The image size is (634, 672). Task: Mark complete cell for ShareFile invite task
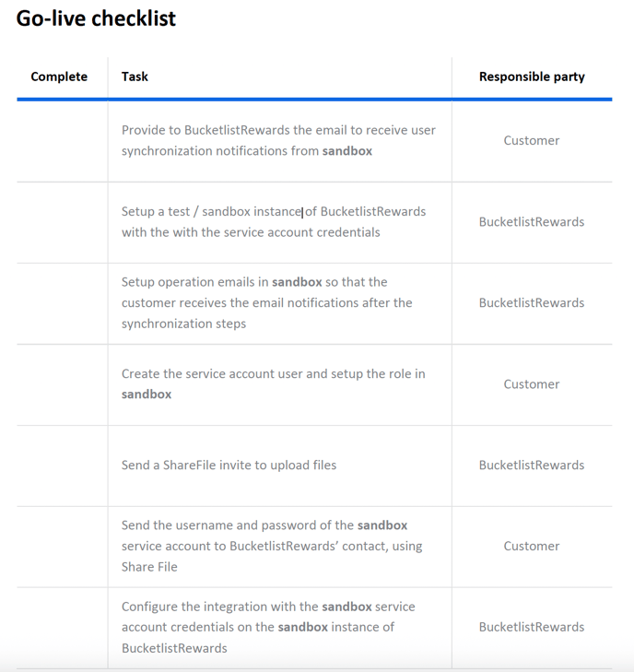[62, 466]
